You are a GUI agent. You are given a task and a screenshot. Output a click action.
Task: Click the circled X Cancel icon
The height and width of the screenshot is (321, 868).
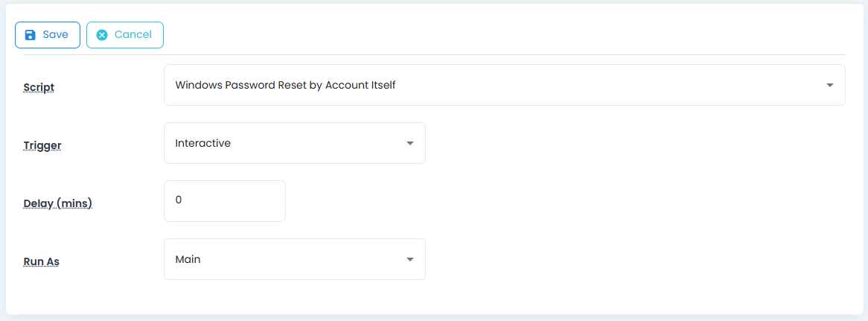[x=102, y=35]
